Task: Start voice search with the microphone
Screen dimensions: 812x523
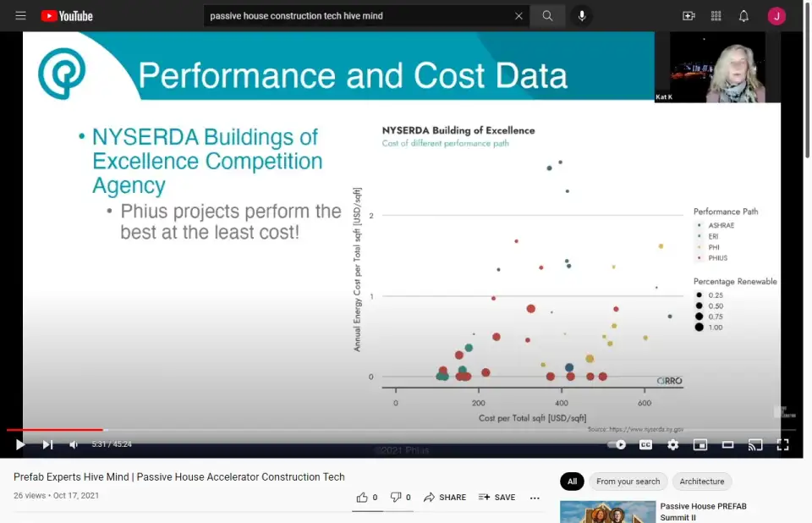Action: click(x=582, y=16)
